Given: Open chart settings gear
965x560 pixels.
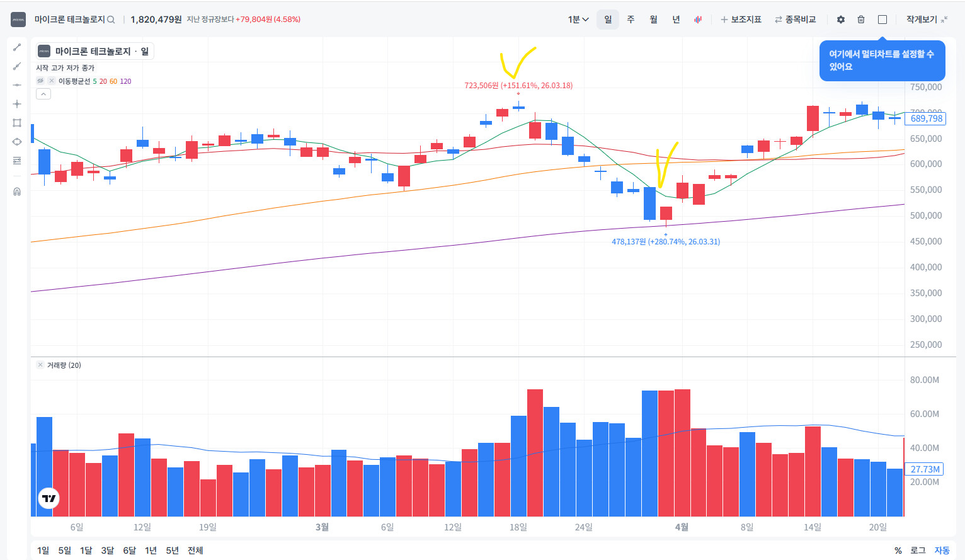Looking at the screenshot, I should 841,20.
